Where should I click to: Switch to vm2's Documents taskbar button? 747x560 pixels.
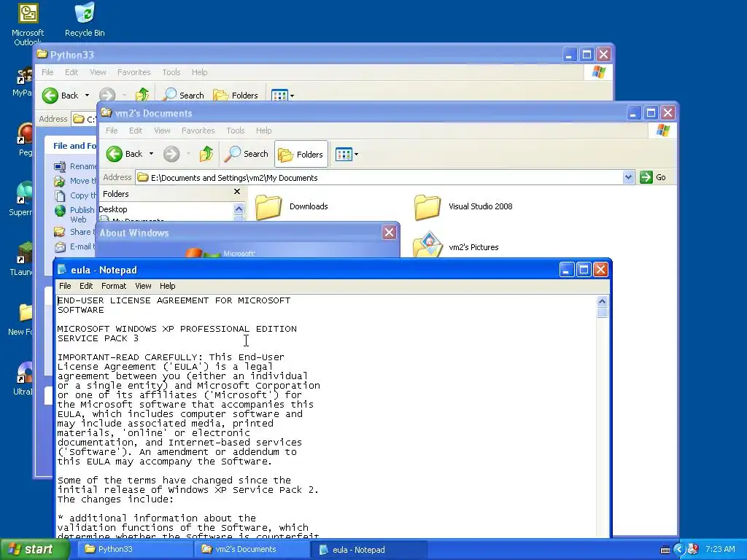252,549
